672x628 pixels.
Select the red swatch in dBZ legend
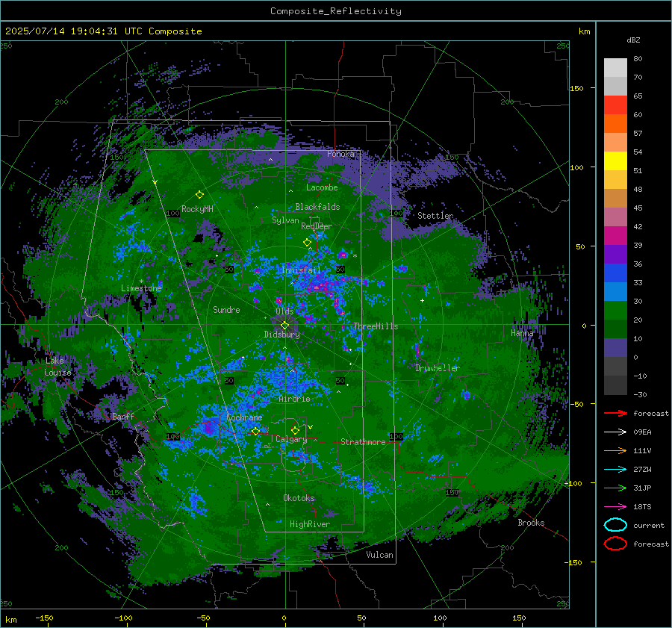pyautogui.click(x=615, y=105)
